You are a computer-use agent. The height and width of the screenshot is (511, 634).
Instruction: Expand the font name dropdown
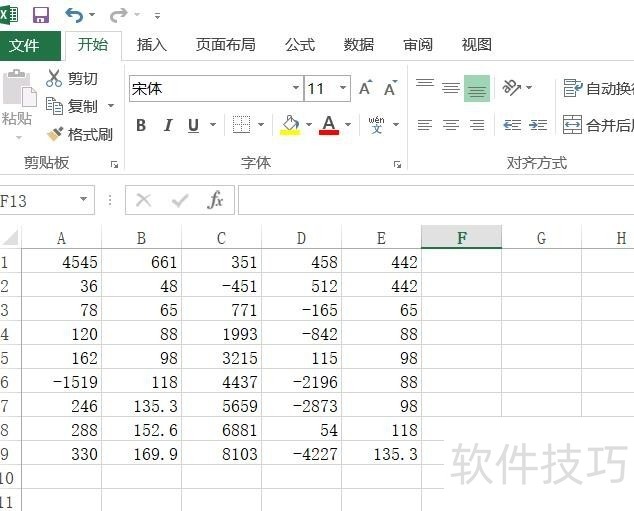pos(296,88)
